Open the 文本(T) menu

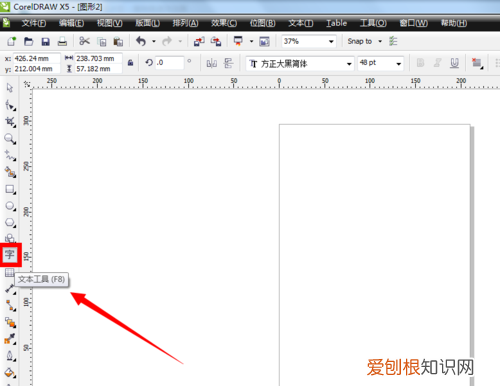coord(301,23)
